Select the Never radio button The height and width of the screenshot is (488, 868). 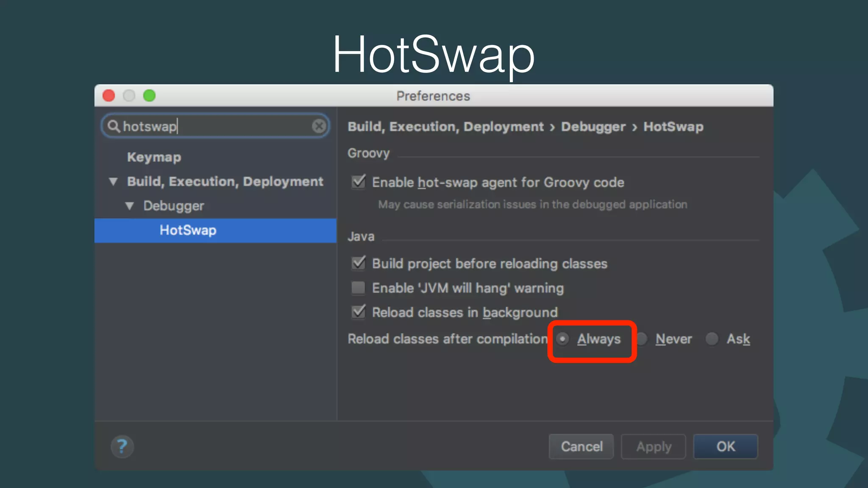642,339
